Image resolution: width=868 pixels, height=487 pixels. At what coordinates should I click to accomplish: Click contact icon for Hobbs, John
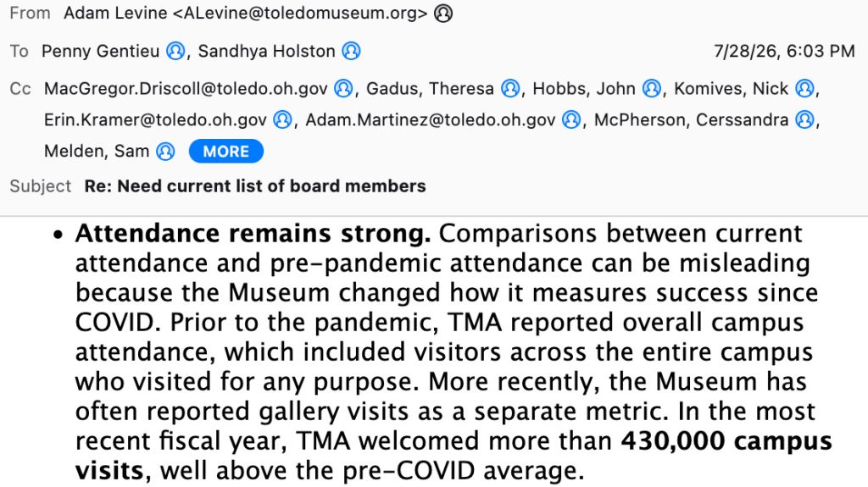[652, 89]
